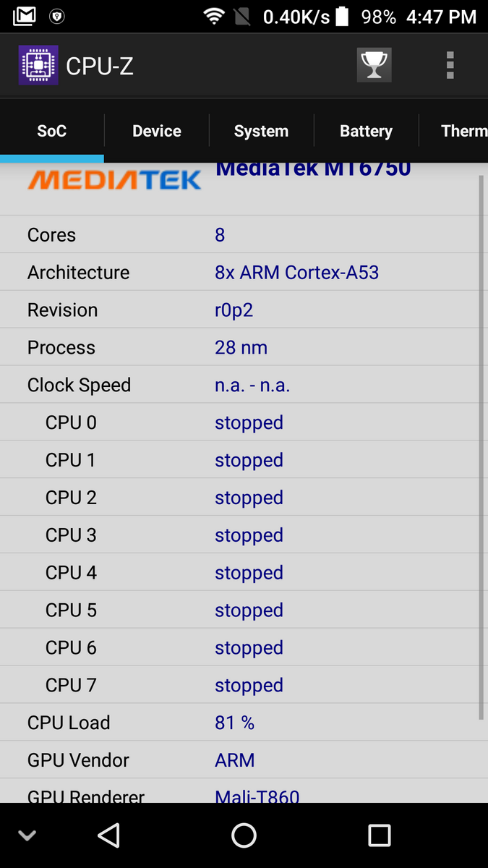Open the three-dot overflow menu
Viewport: 488px width, 868px height.
point(450,66)
